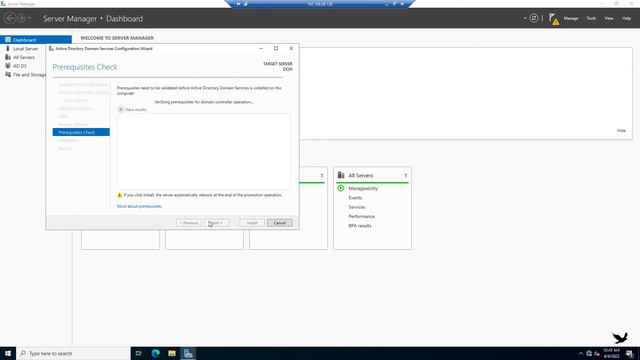Viewport: 640px width, 360px height.
Task: Open Events in the All Servers tile
Action: point(355,198)
